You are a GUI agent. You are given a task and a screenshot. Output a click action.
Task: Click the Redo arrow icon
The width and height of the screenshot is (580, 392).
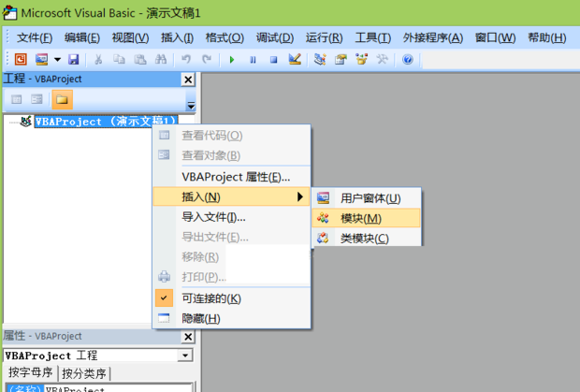pos(207,59)
